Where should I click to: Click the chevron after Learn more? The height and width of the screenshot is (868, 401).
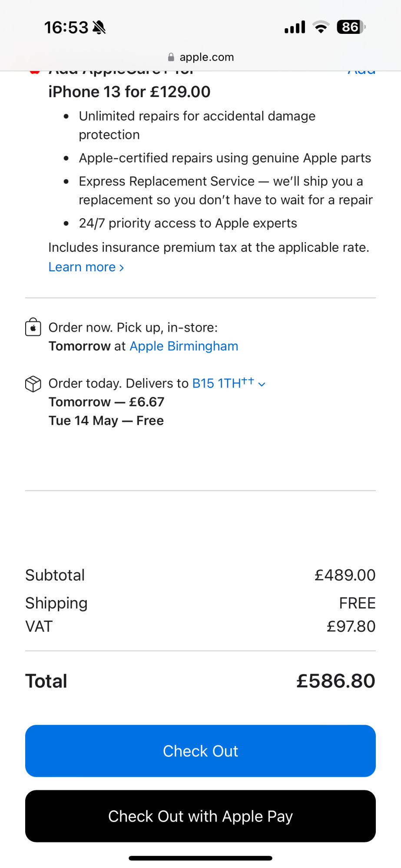(122, 268)
